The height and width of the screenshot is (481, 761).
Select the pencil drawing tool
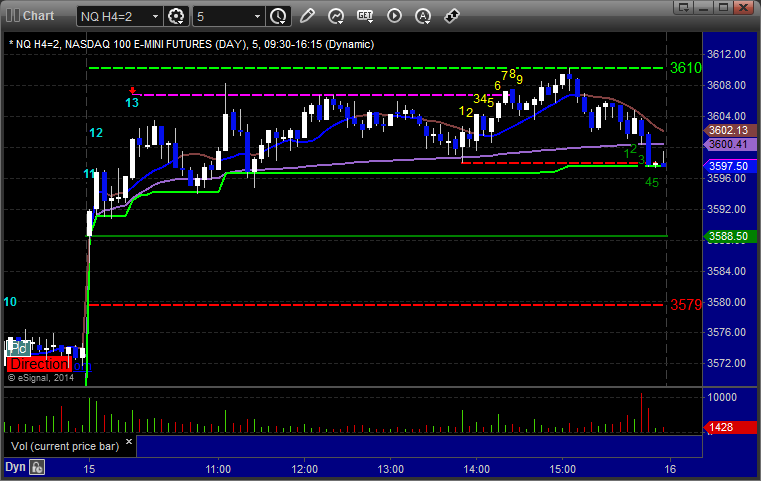[307, 16]
